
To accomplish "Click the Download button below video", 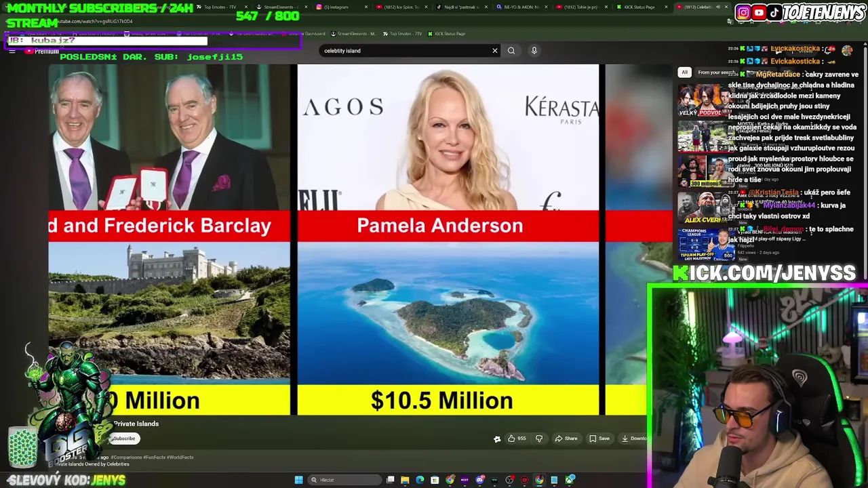I will [634, 439].
